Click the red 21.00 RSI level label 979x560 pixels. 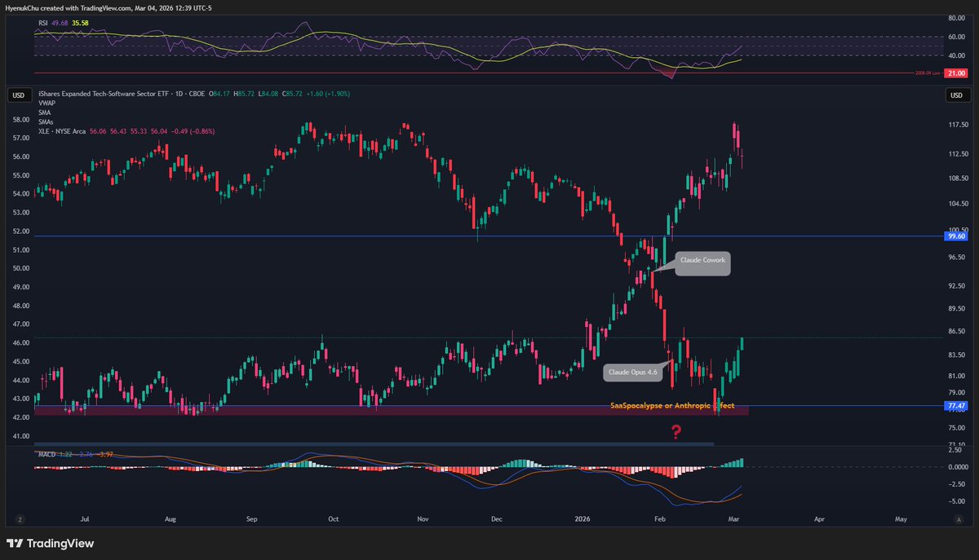click(955, 73)
